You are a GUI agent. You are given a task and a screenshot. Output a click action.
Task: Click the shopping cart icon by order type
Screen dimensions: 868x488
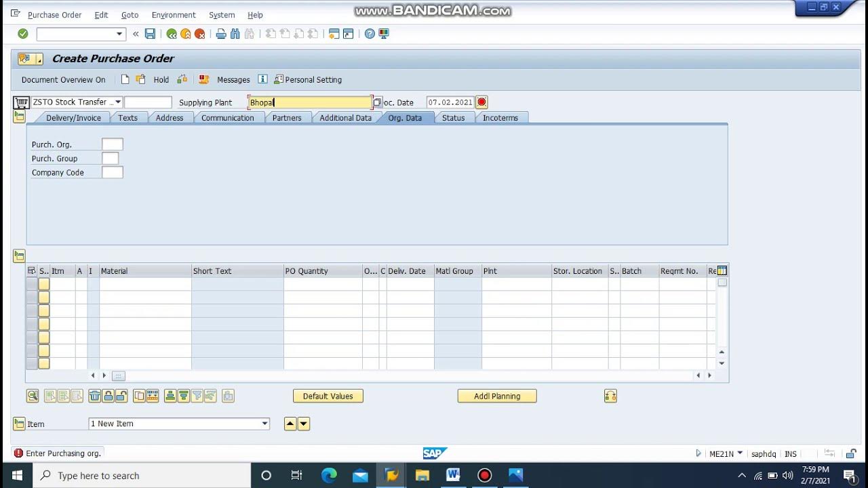(x=21, y=102)
